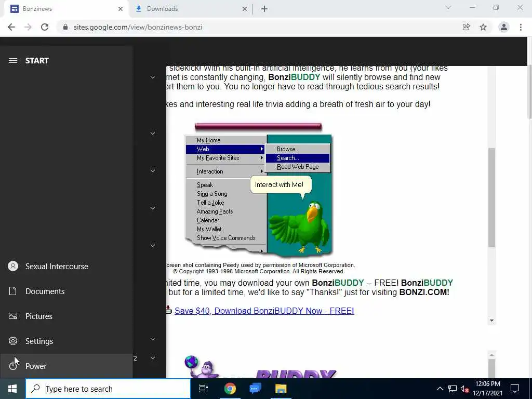Screen dimensions: 532x399
Task: Open Power options in Start menu
Action: [x=66, y=366]
